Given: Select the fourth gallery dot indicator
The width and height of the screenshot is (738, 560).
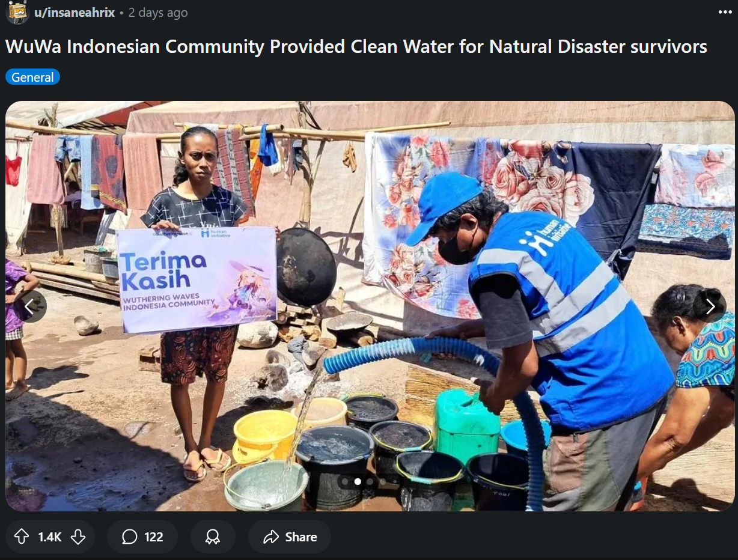Looking at the screenshot, I should 383,481.
